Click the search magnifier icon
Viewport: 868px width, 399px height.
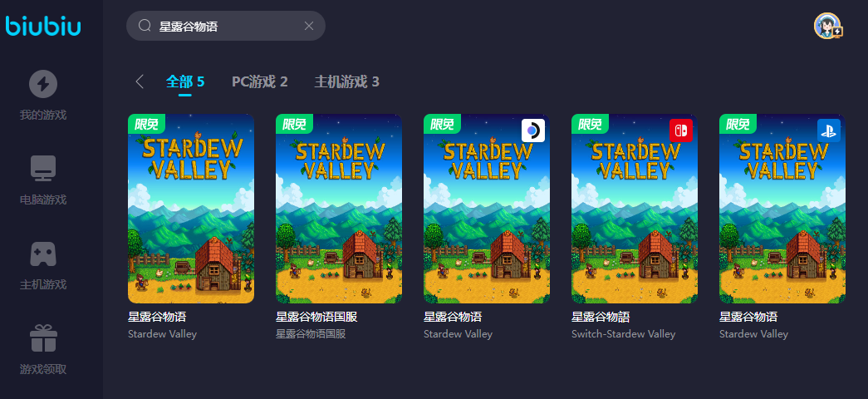145,26
